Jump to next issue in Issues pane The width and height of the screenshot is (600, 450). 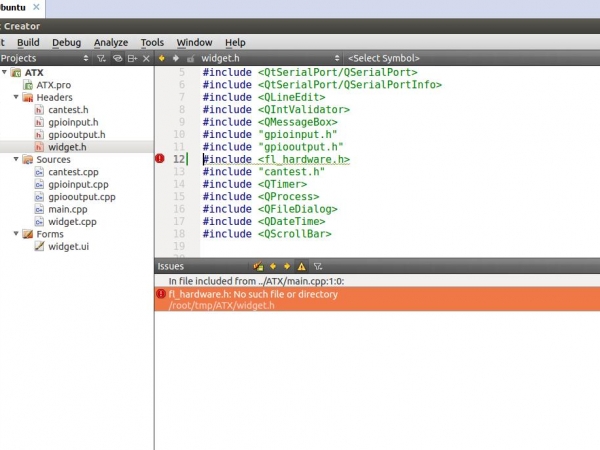[286, 267]
